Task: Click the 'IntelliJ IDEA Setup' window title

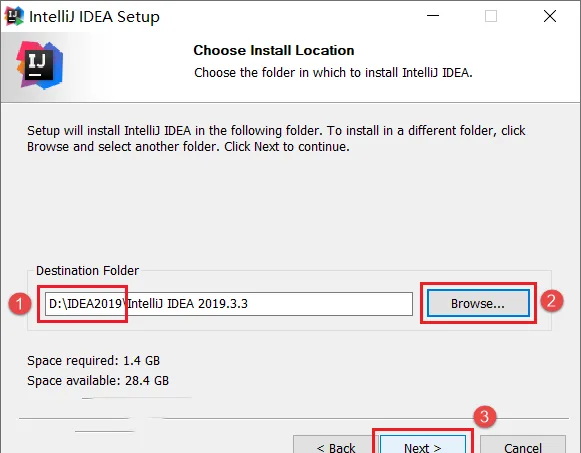Action: (94, 17)
